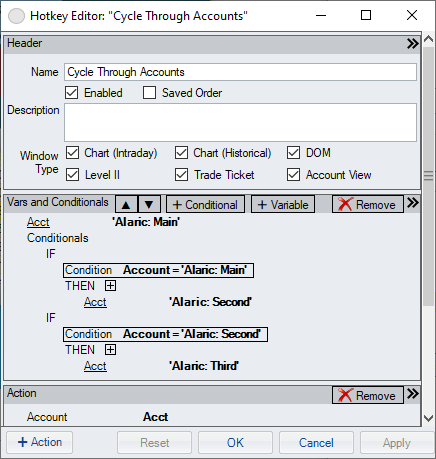This screenshot has height=459, width=436.
Task: Select the Account action value Acct
Action: (x=156, y=417)
